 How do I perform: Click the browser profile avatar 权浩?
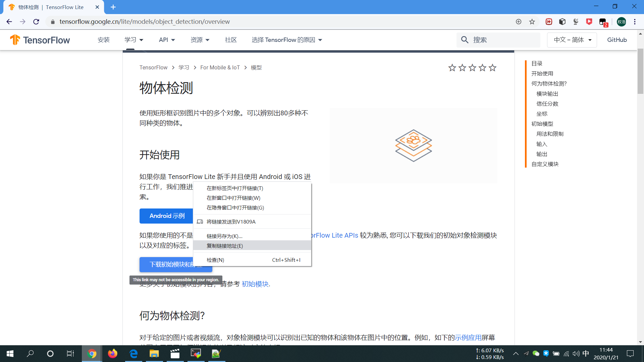(622, 21)
